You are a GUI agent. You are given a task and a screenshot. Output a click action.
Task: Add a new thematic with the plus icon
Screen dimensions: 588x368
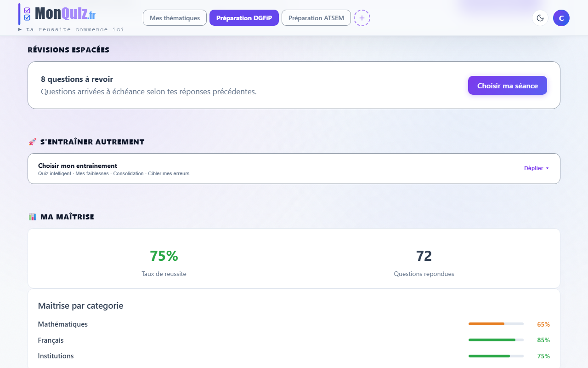click(x=362, y=18)
